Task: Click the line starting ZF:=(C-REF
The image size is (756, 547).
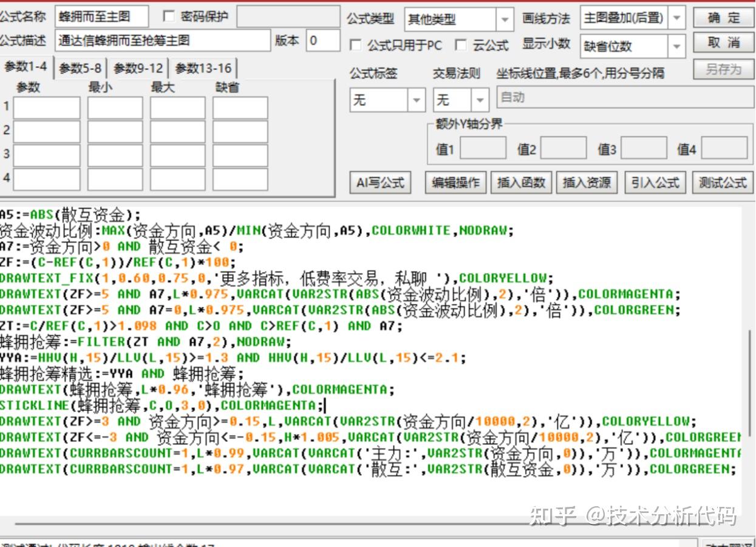Action: pos(117,262)
